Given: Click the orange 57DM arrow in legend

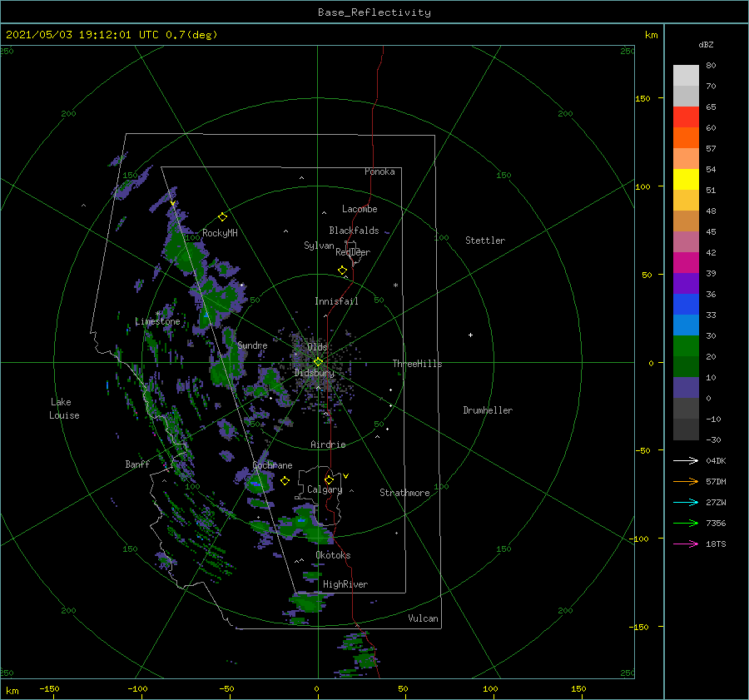Looking at the screenshot, I should [686, 482].
